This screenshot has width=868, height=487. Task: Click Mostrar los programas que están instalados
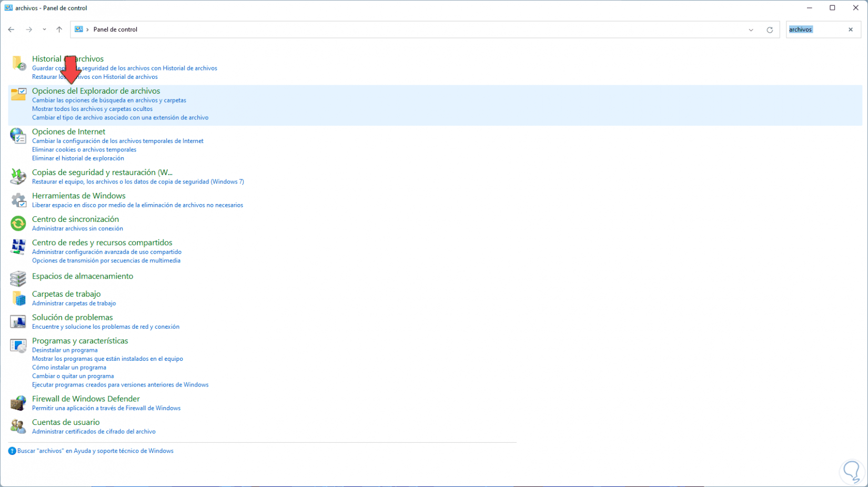(107, 359)
